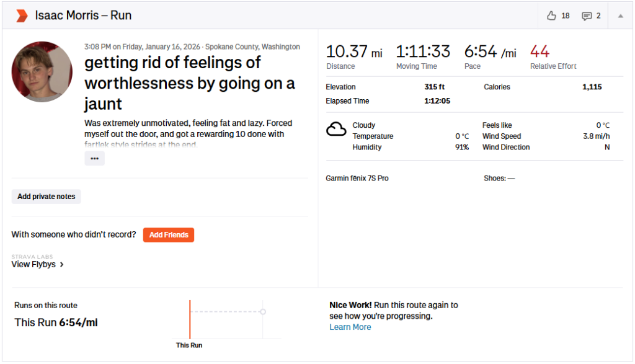Give kudos with the thumbs-up icon
Viewport: 635px width, 364px height.
tap(551, 16)
